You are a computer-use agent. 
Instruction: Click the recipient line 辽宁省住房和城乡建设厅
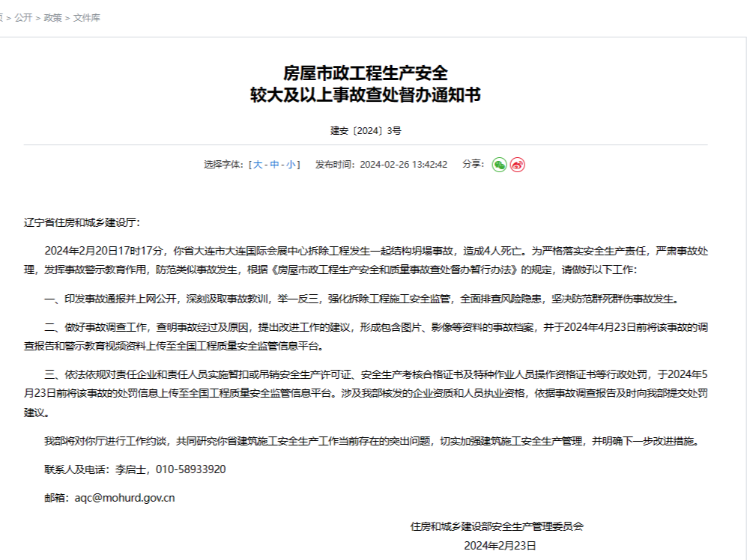pyautogui.click(x=82, y=223)
